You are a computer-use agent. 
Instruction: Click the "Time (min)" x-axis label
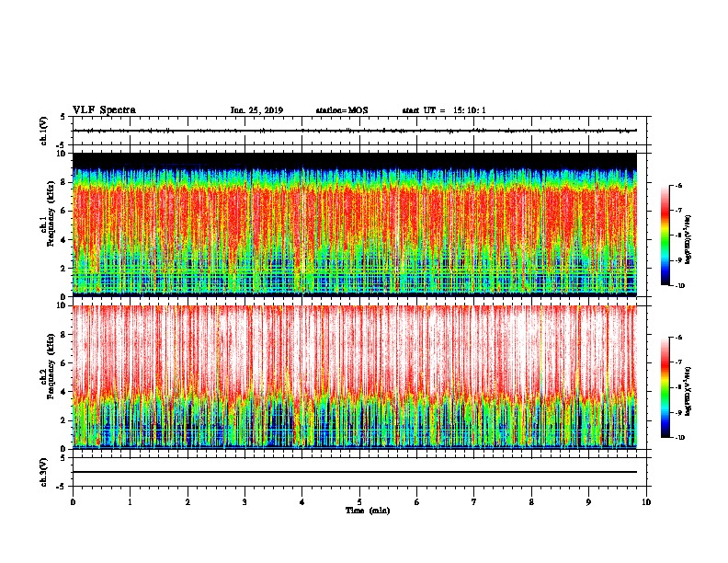368,511
